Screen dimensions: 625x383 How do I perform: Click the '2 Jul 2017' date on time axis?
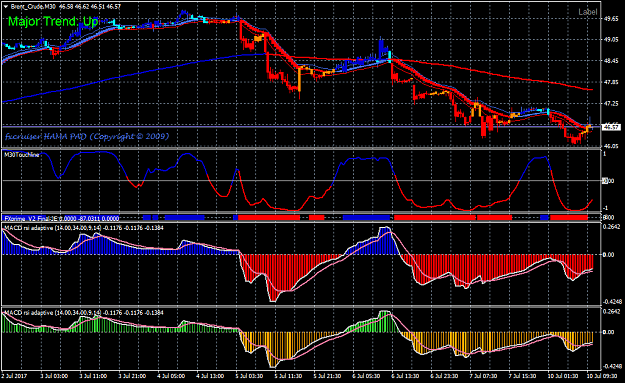(x=14, y=376)
